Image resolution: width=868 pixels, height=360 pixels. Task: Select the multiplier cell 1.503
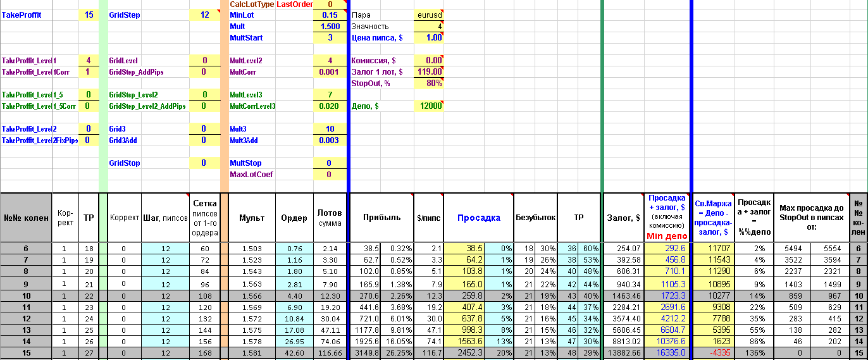click(x=252, y=249)
